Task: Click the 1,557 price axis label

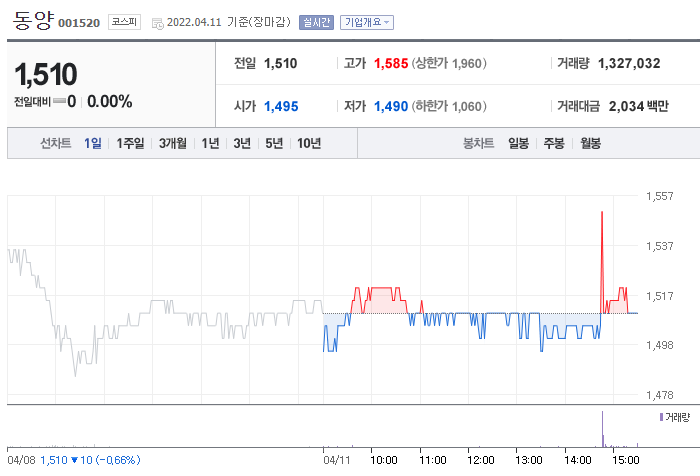Action: click(660, 196)
